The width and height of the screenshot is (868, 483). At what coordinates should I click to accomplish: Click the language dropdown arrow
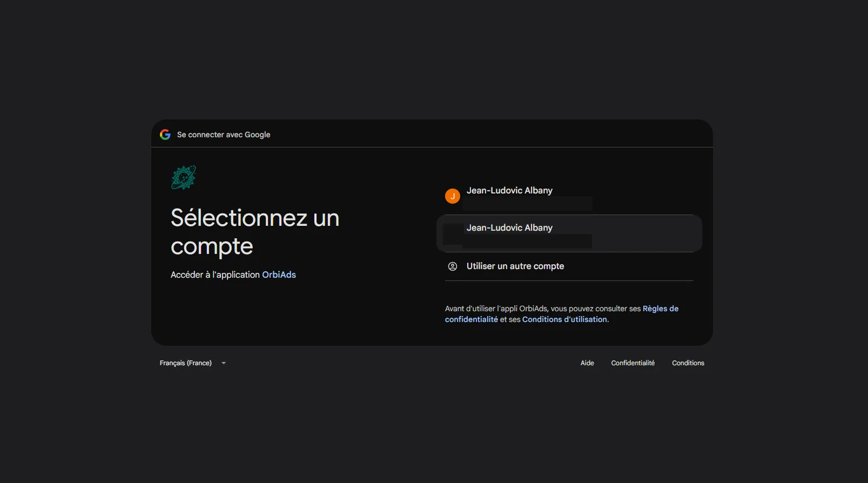click(x=224, y=363)
